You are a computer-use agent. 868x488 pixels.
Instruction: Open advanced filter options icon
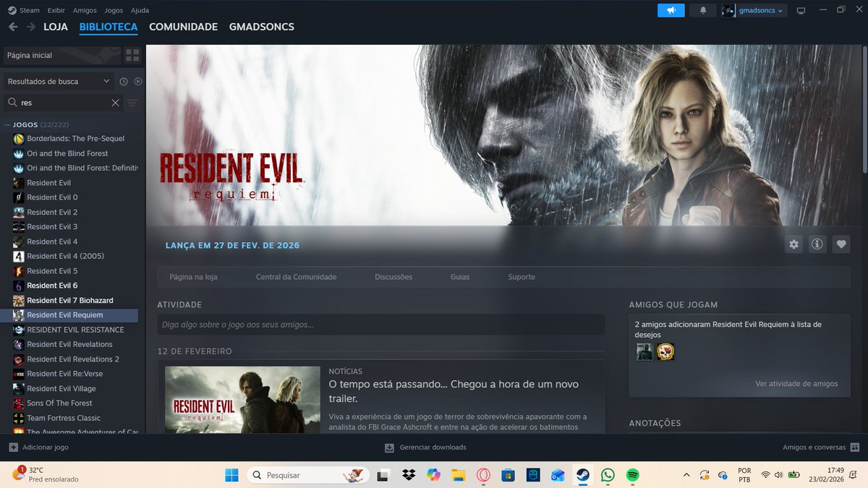(132, 103)
